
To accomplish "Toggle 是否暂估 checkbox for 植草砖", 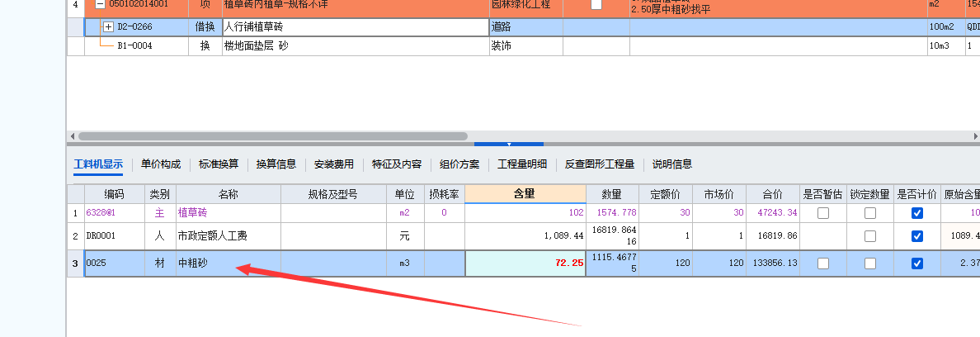I will click(x=822, y=213).
